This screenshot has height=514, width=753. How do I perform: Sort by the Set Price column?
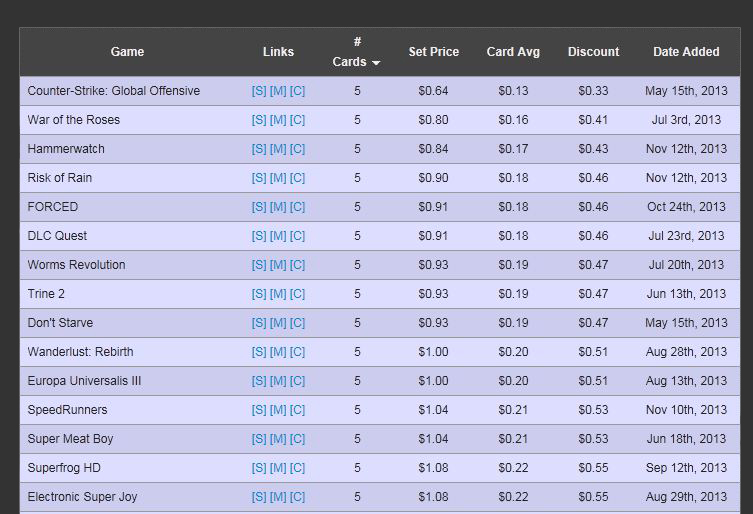(434, 52)
